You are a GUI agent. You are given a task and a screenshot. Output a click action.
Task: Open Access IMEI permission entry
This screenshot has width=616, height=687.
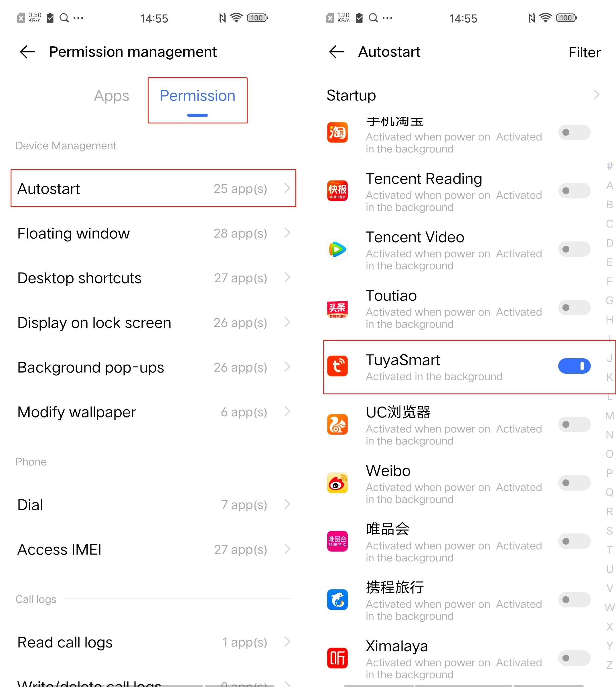(153, 550)
